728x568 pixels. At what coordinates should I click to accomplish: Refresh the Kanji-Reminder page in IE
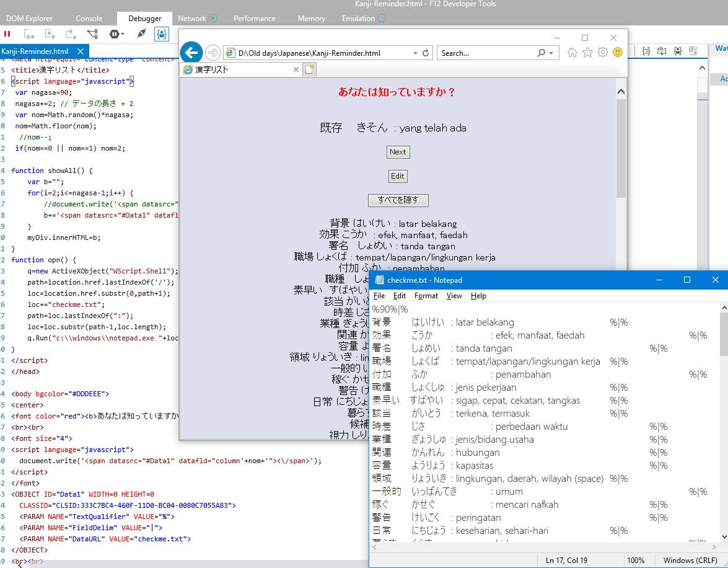pos(425,53)
